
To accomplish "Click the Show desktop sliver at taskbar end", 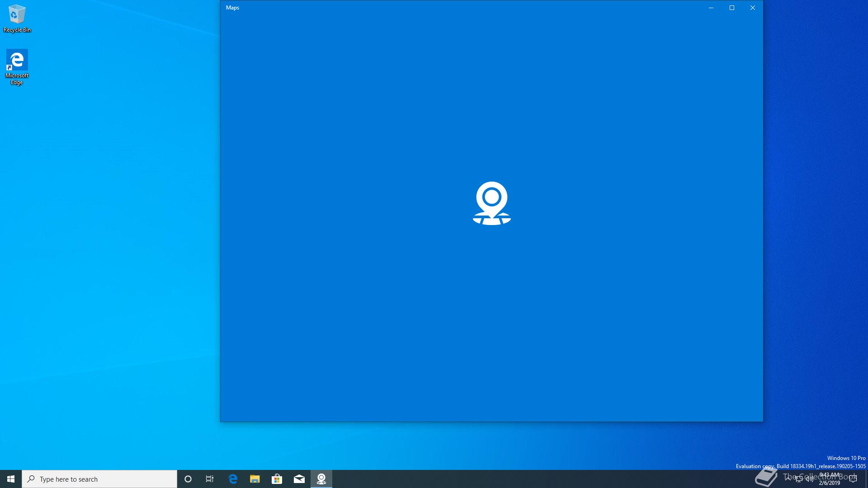I will [x=867, y=479].
